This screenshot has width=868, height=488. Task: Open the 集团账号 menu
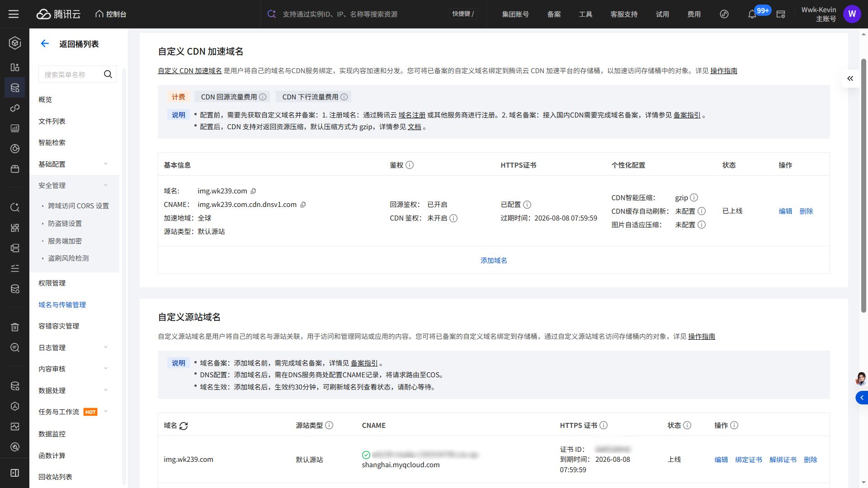click(515, 14)
